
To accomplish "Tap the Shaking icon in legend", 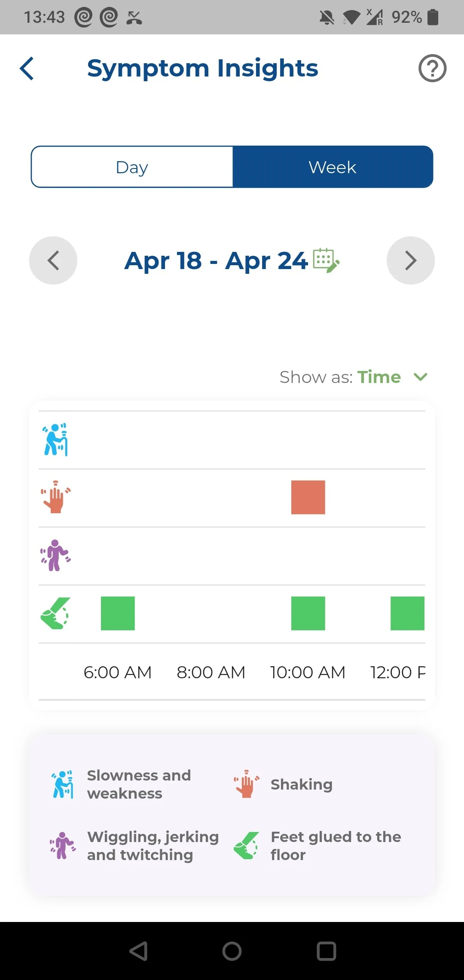I will tap(247, 784).
